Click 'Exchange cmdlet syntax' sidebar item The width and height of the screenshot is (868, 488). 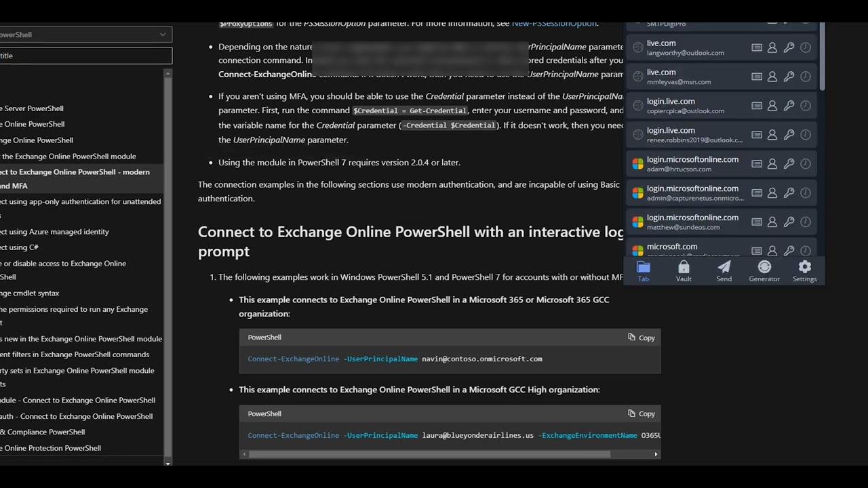point(30,293)
